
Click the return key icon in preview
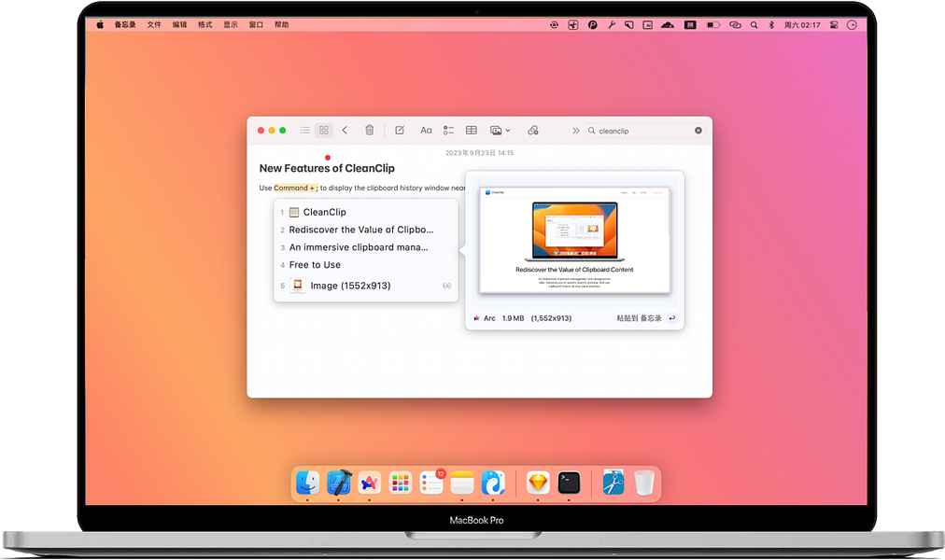click(x=672, y=318)
